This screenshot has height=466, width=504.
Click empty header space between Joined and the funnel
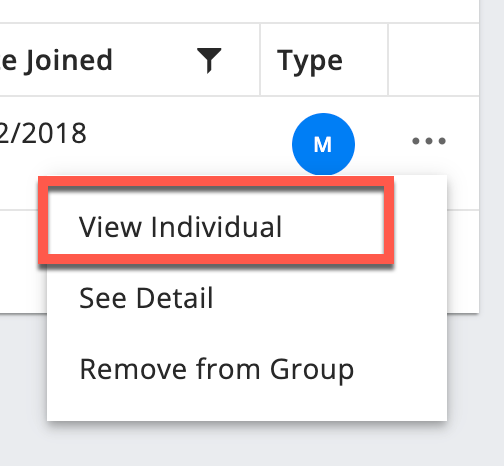(155, 60)
